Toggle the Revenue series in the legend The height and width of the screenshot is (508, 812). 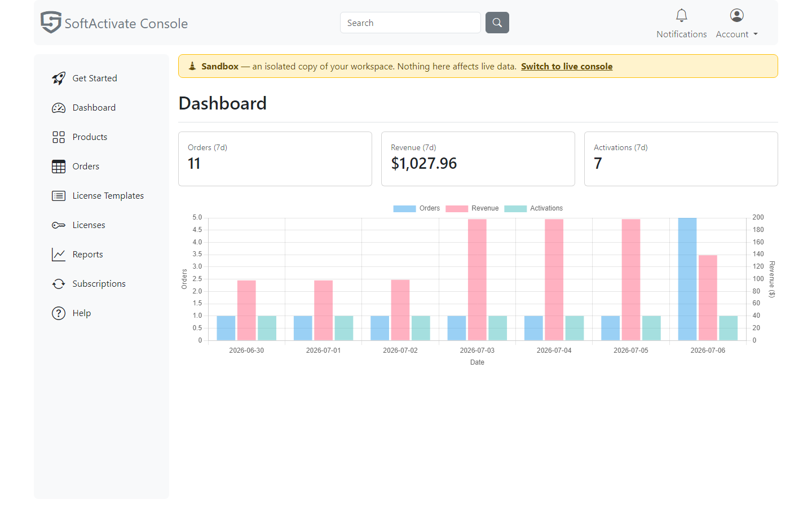pos(472,208)
